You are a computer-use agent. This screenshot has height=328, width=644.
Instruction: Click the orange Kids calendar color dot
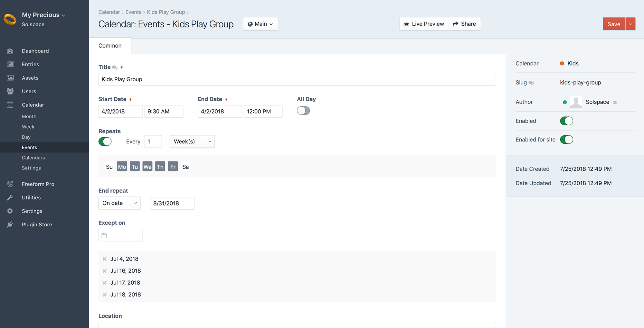(562, 63)
